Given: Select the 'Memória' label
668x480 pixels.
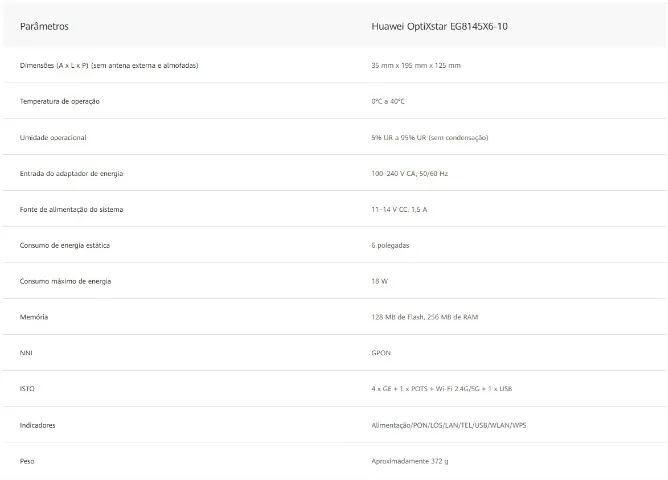Looking at the screenshot, I should (34, 317).
